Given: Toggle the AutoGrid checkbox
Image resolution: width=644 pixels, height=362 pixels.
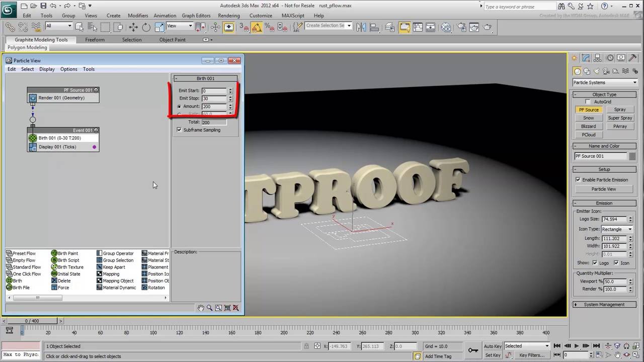Looking at the screenshot, I should 588,102.
